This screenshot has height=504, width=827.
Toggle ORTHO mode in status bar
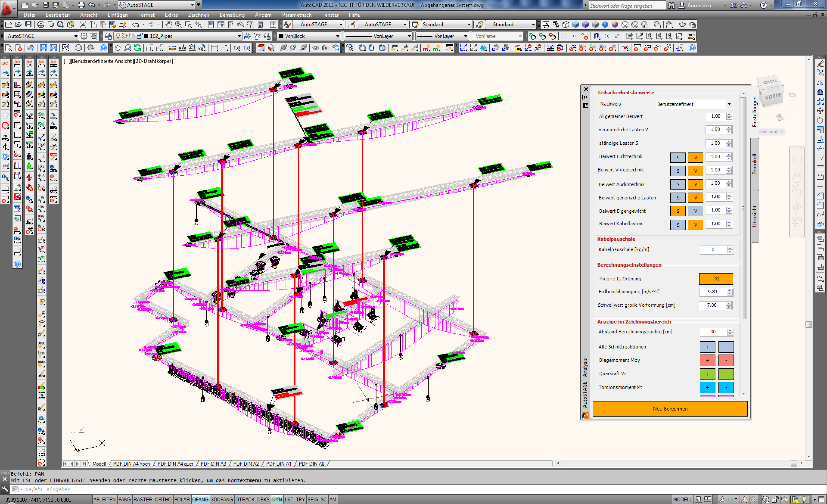click(x=163, y=499)
